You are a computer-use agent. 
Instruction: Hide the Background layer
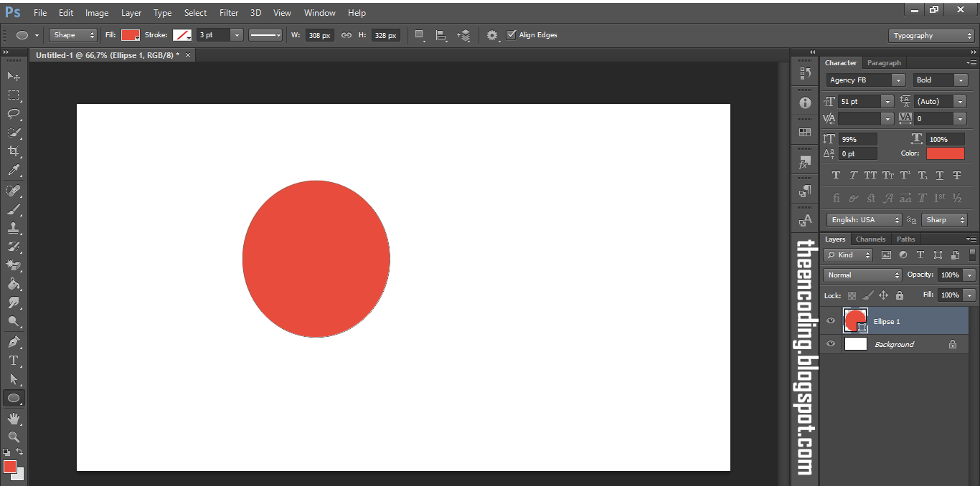tap(831, 344)
